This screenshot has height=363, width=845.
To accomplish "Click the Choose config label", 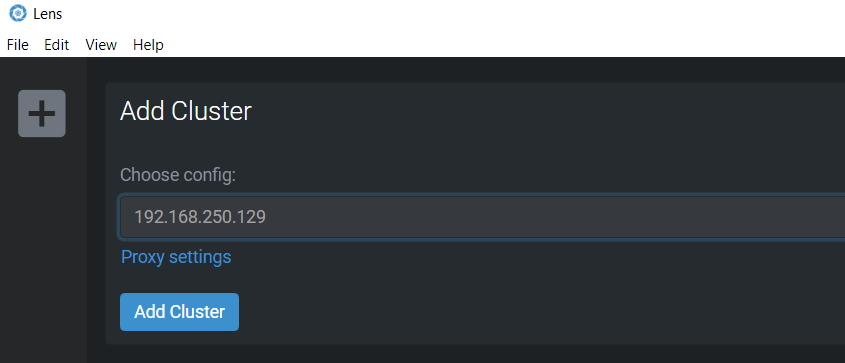I will tap(178, 175).
